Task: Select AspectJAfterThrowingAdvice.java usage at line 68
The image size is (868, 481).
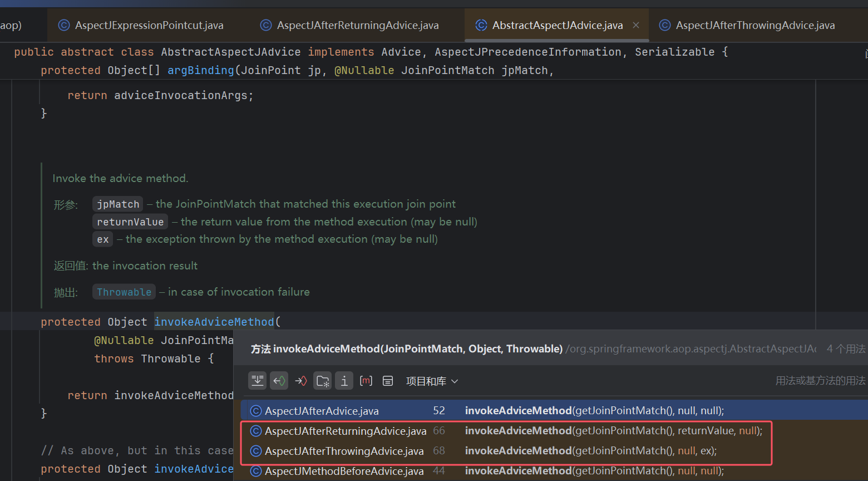Action: pyautogui.click(x=554, y=451)
